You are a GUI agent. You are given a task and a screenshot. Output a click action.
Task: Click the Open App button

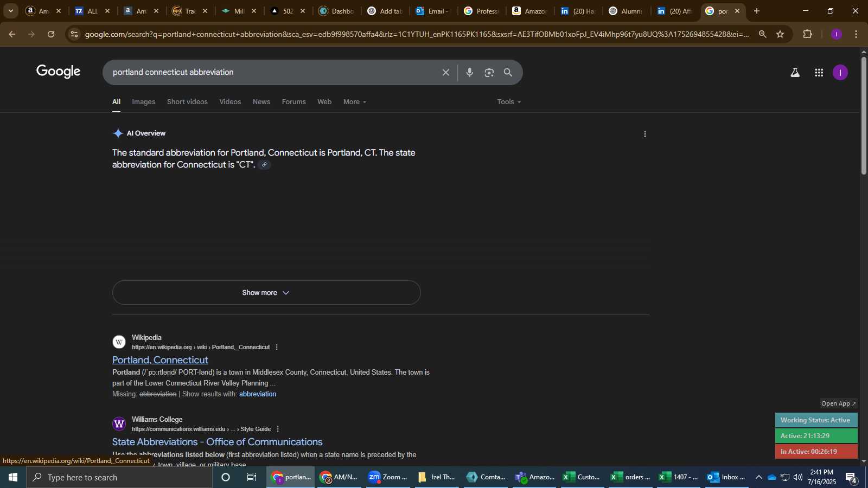coord(838,403)
